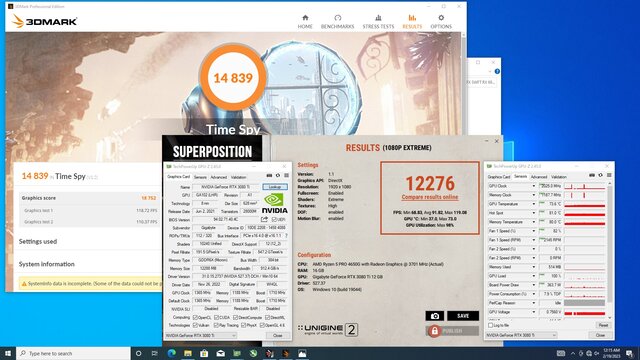Toggle the DirectCompute checkbox
The height and width of the screenshot is (360, 640).
236,318
